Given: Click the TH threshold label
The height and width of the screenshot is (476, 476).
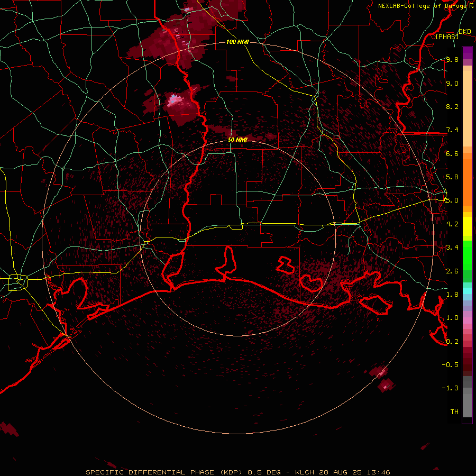Looking at the screenshot, I should 454,412.
